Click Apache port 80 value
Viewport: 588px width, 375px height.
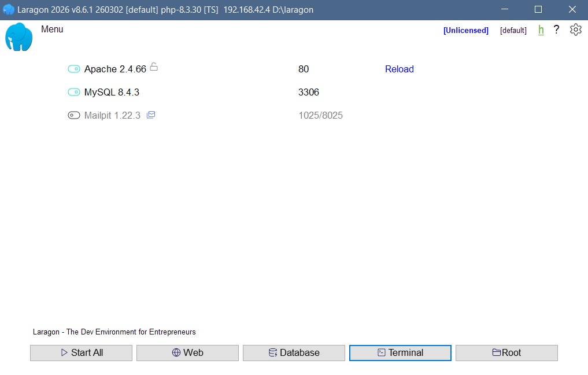click(x=304, y=69)
